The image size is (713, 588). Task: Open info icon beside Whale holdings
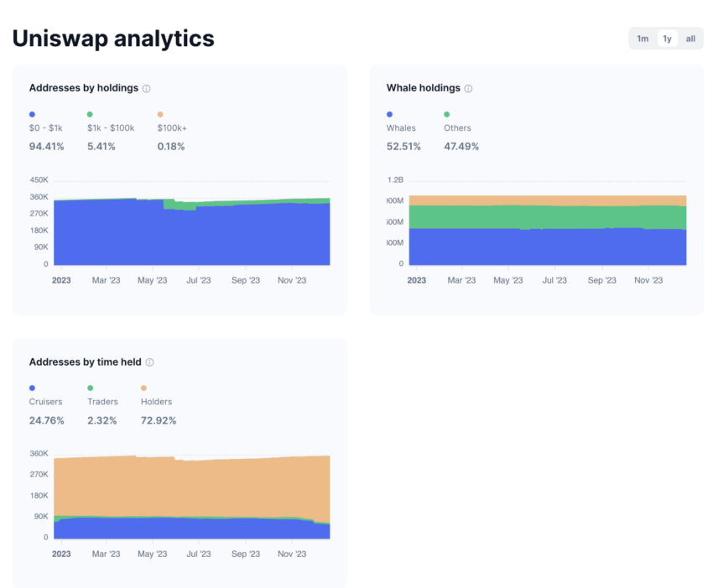tap(468, 89)
